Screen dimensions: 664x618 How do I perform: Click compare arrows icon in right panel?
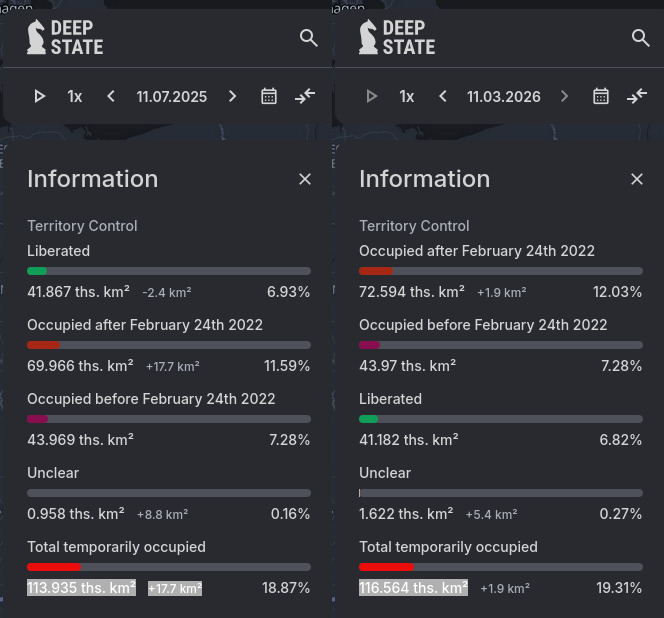[637, 96]
